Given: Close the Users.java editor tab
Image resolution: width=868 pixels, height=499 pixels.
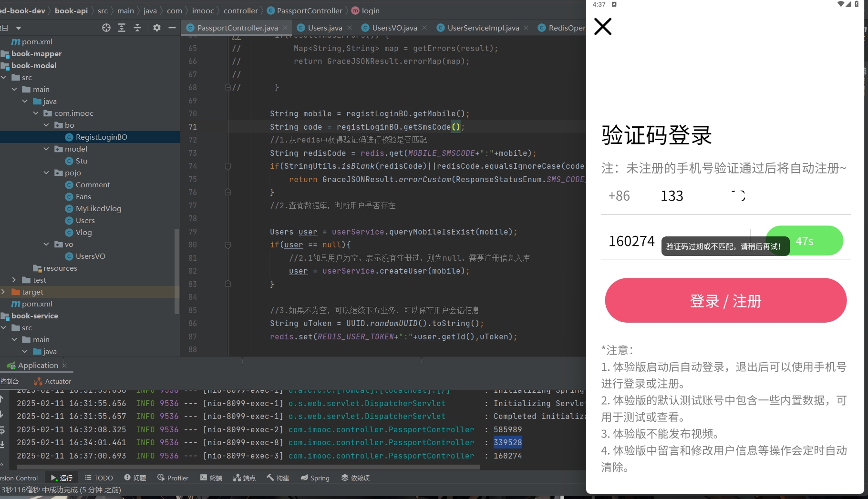Looking at the screenshot, I should pos(350,28).
